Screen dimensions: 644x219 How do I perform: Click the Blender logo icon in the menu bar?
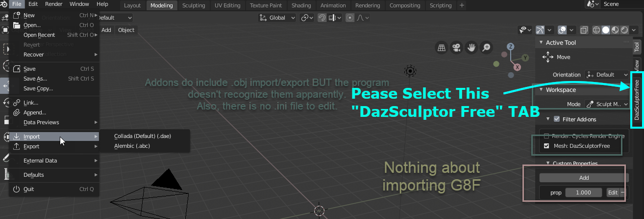point(4,4)
